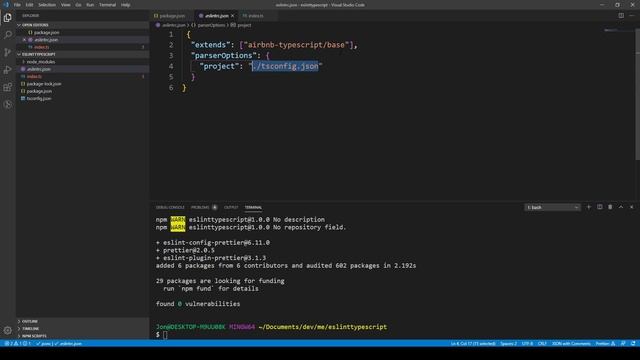Open the editor More Actions ellipsis menu
The height and width of the screenshot is (360, 640).
click(631, 16)
